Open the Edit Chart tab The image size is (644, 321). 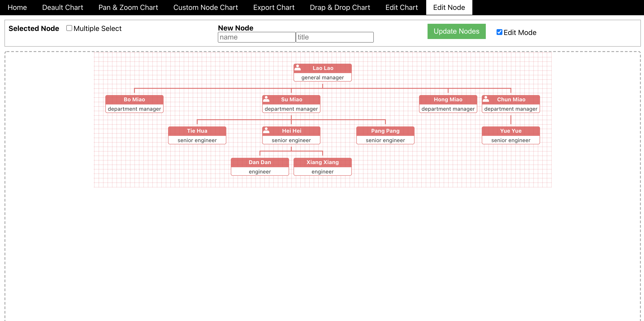pyautogui.click(x=402, y=7)
